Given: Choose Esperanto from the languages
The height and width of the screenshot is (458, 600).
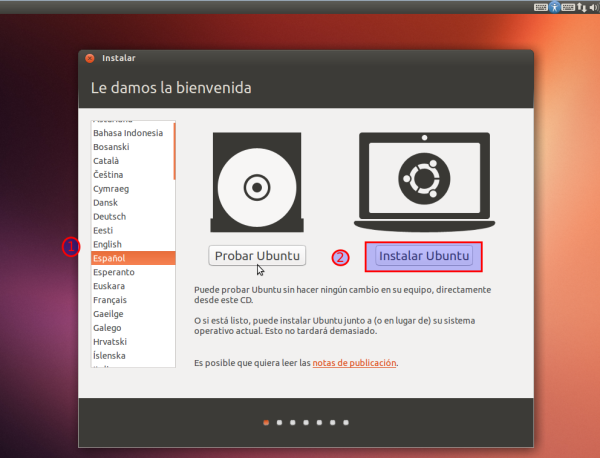Looking at the screenshot, I should tap(133, 272).
